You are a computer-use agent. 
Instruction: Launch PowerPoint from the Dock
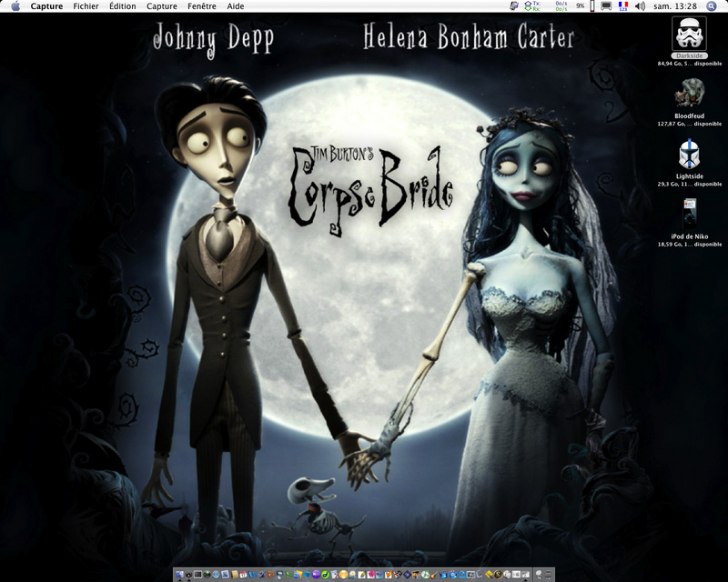[x=270, y=575]
